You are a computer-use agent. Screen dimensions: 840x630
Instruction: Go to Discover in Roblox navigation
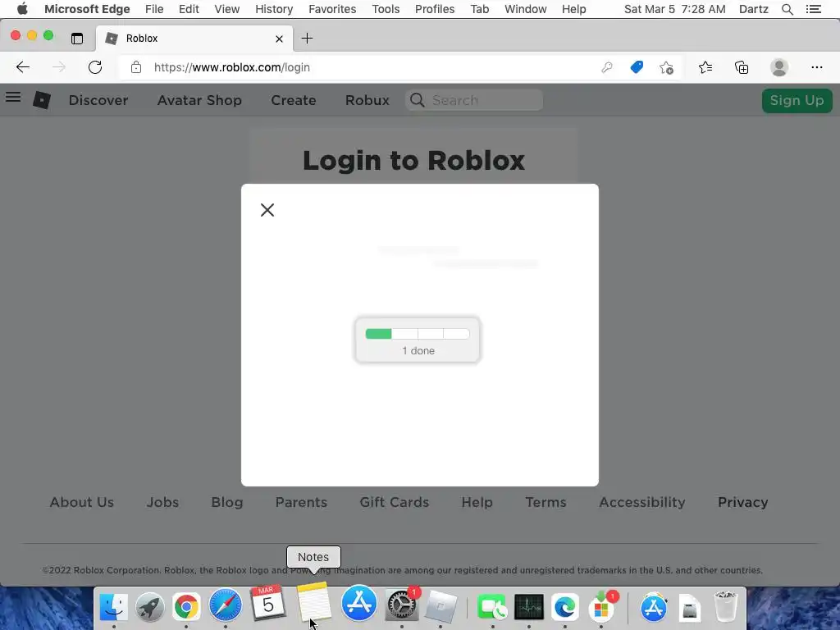tap(98, 100)
